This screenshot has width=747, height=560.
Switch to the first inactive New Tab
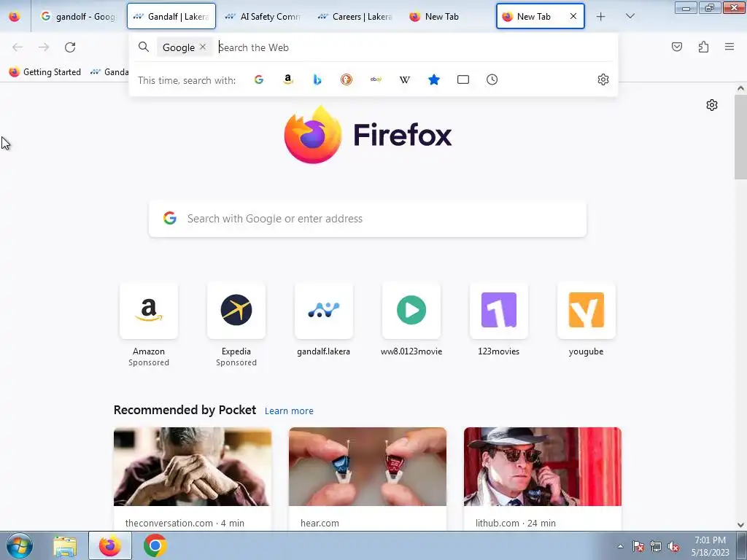(449, 16)
